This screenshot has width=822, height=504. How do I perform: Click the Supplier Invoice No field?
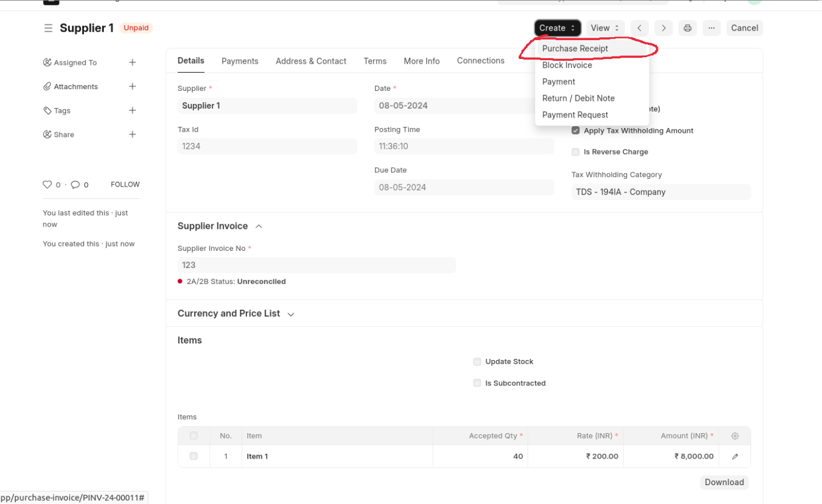[317, 265]
